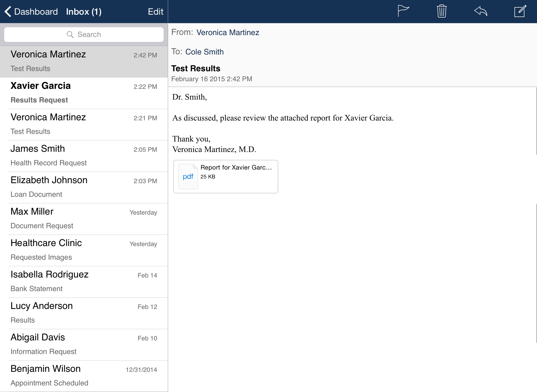
Task: Open Healthcare Clinic Requested Images message
Action: tap(84, 250)
